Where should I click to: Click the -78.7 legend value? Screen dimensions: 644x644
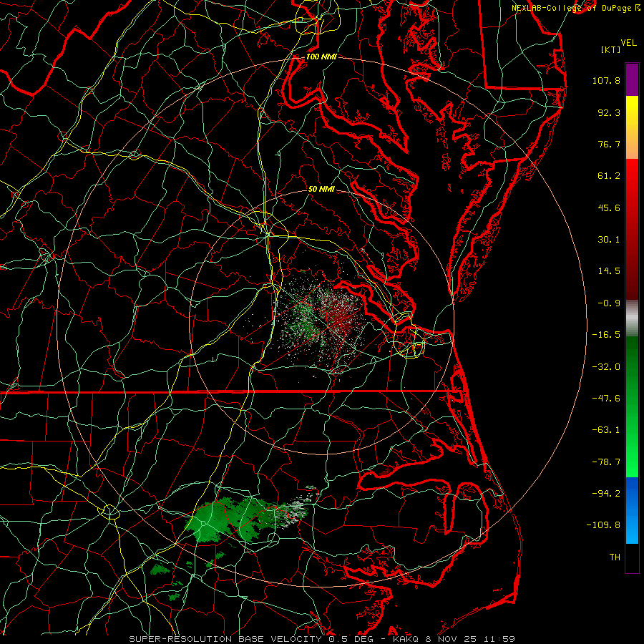(x=606, y=462)
